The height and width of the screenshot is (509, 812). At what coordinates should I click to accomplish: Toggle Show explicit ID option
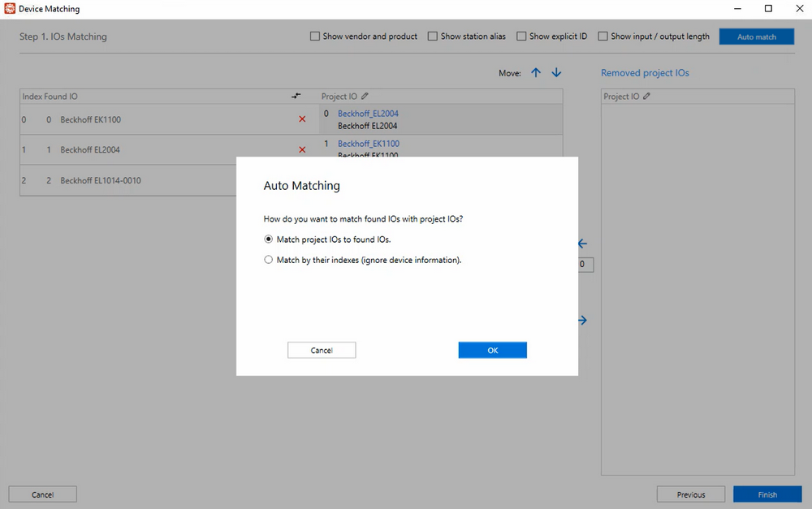(x=521, y=37)
